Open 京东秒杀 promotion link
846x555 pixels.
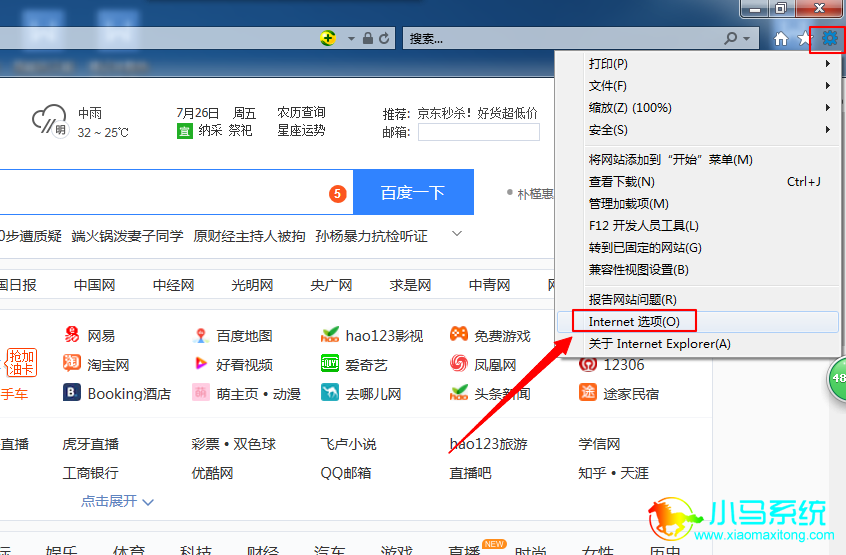click(477, 113)
